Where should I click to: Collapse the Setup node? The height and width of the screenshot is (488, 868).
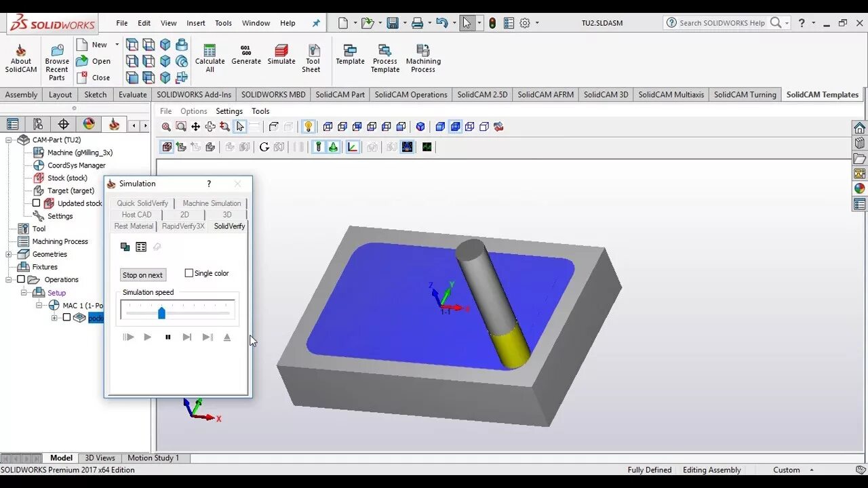tap(23, 293)
